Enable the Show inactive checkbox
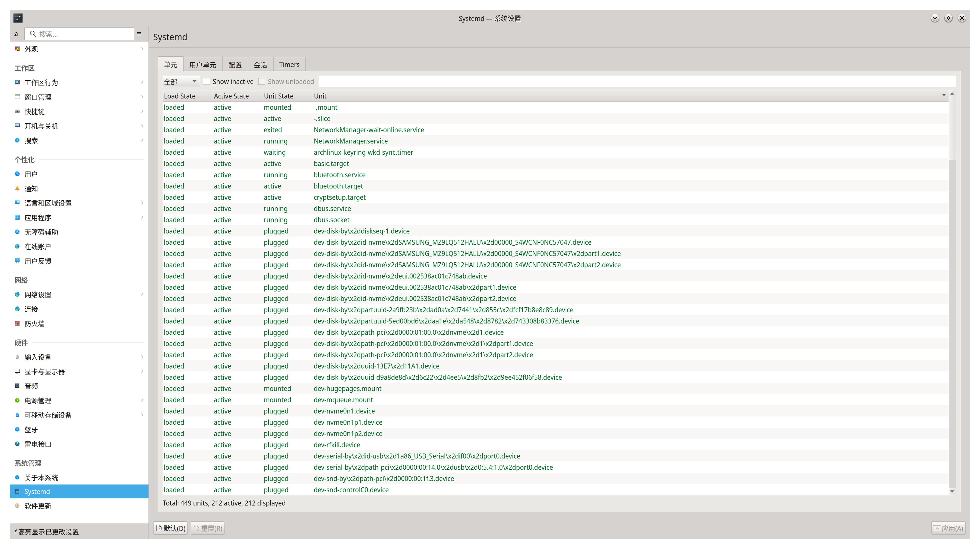Viewport: 980px width, 549px height. pos(206,81)
